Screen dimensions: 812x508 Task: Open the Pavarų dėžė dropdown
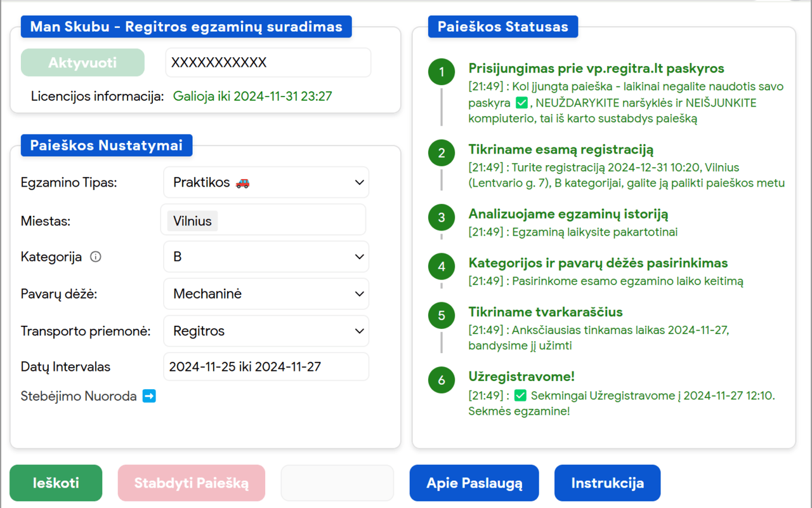pyautogui.click(x=266, y=294)
